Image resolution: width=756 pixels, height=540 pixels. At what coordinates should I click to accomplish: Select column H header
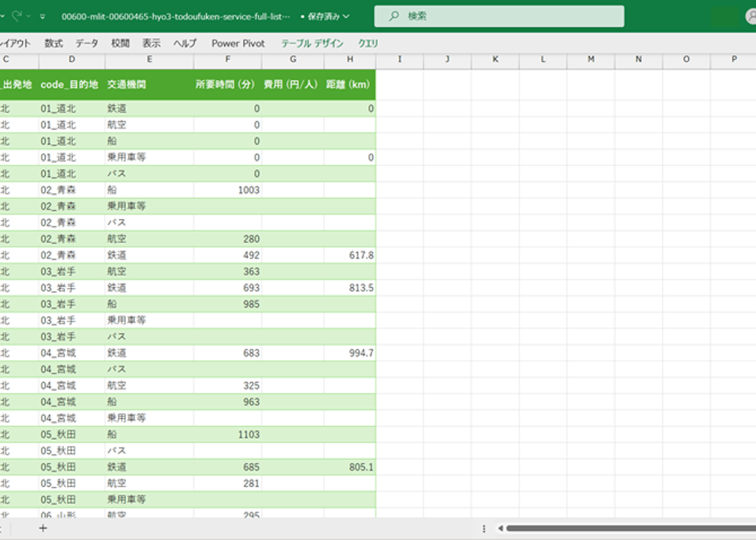coord(350,59)
